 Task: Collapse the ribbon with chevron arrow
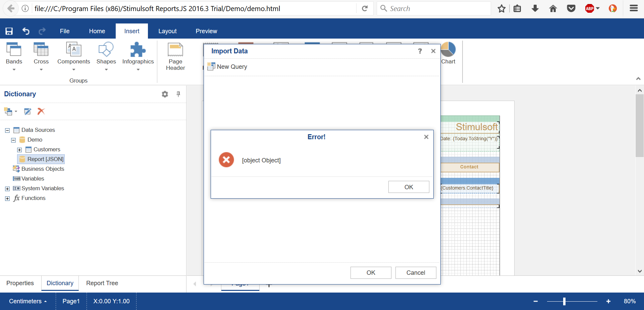pos(638,79)
